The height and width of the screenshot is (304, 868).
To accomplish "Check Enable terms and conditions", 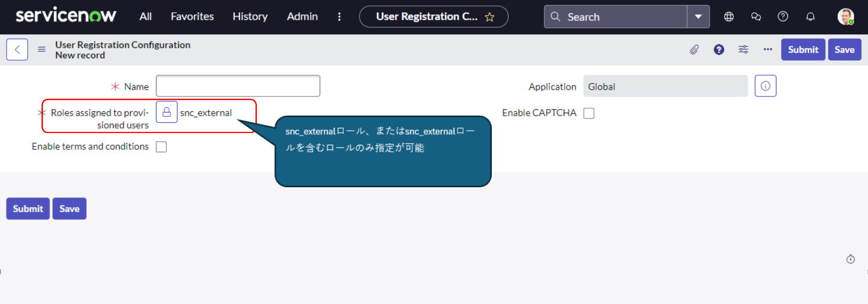I will (x=161, y=147).
